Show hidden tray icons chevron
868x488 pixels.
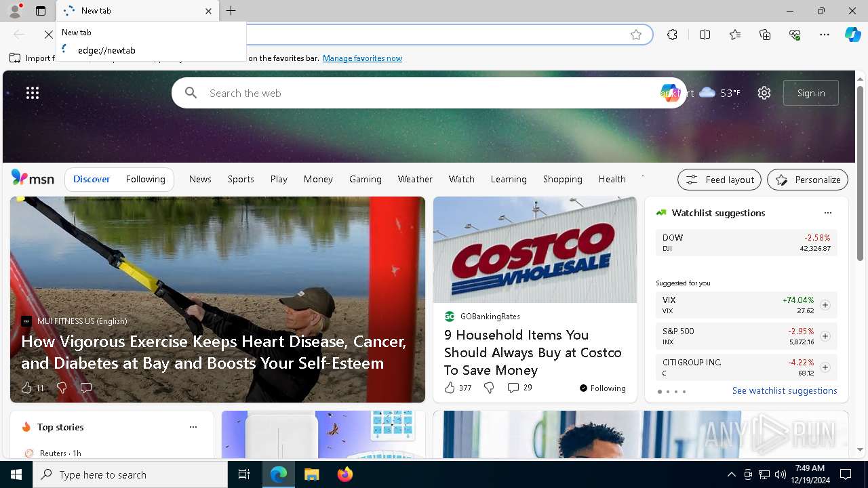tap(731, 474)
